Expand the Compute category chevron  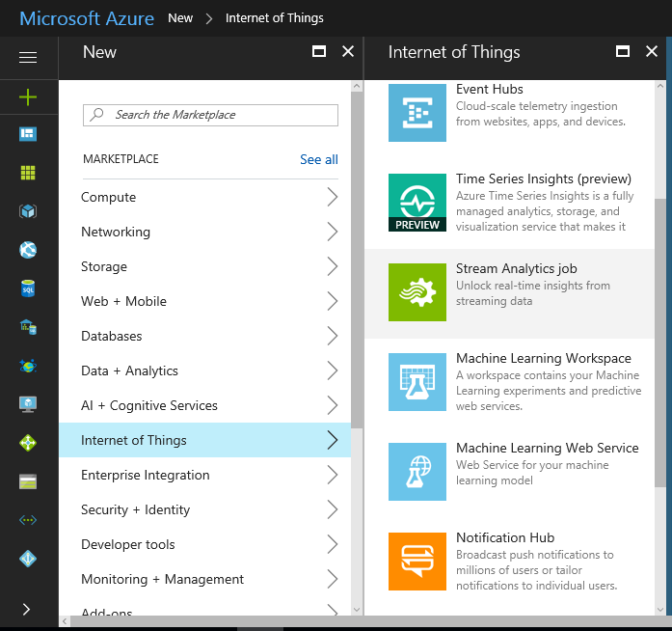coord(333,197)
